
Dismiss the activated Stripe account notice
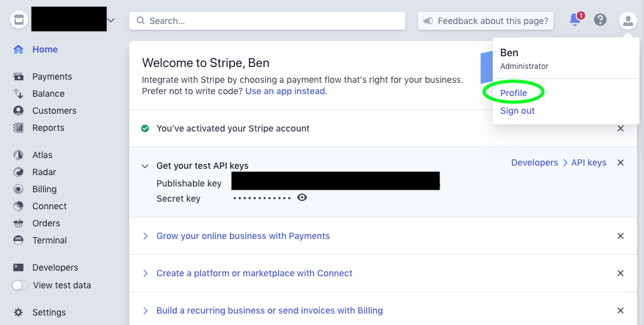(x=621, y=128)
